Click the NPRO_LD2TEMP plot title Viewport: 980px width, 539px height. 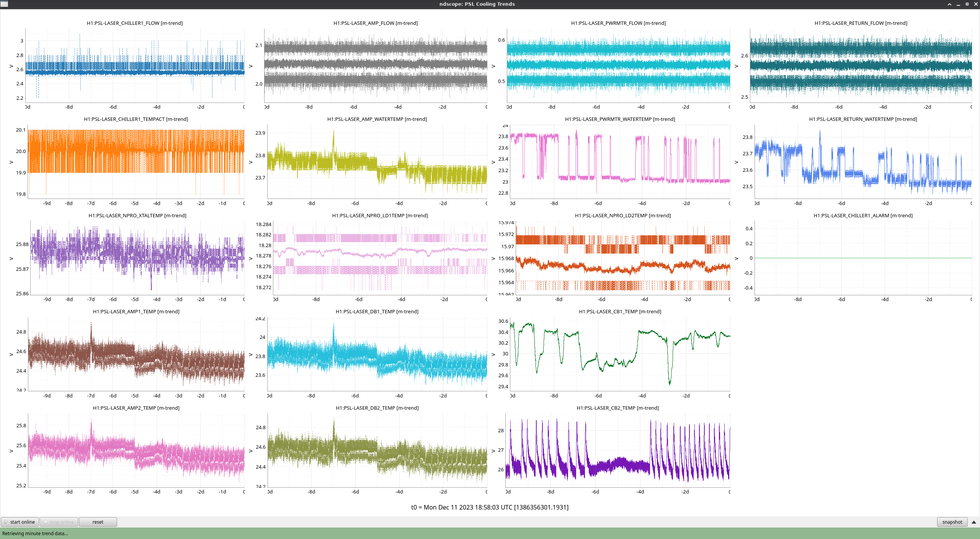pos(622,215)
